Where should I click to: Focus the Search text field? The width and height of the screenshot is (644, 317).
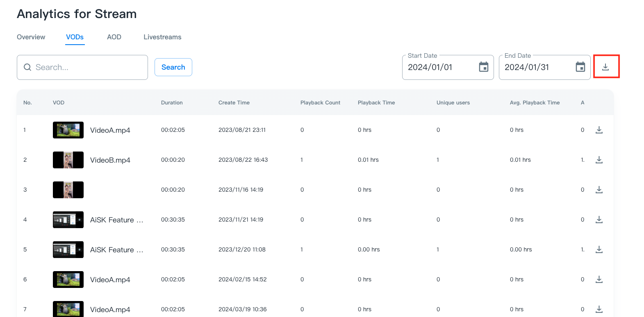[88, 67]
